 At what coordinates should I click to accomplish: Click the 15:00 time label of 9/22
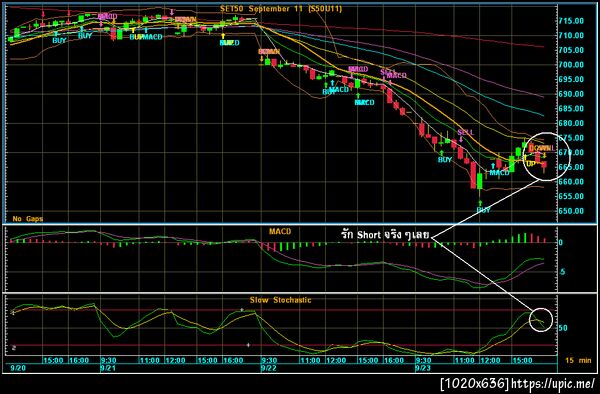point(368,360)
